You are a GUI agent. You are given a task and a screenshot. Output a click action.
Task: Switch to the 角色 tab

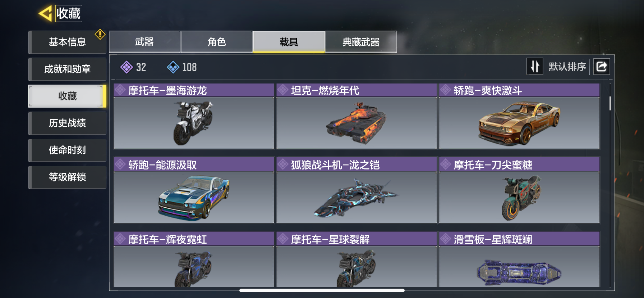pyautogui.click(x=217, y=42)
